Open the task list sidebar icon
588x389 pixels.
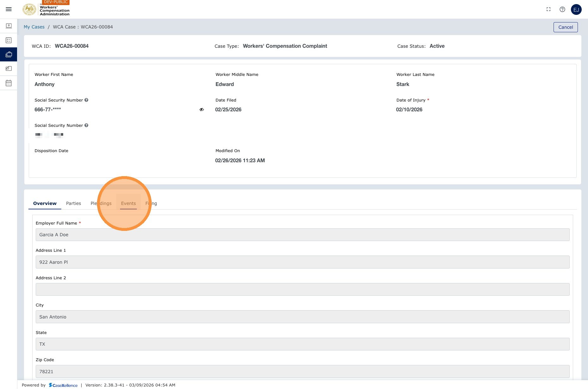point(9,40)
